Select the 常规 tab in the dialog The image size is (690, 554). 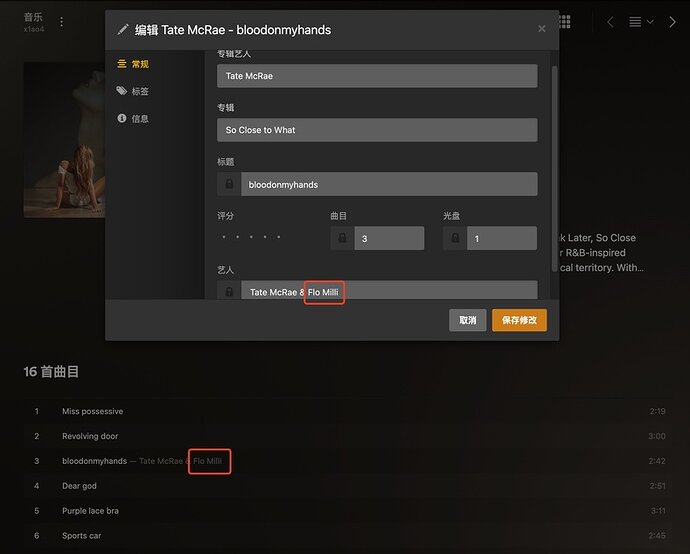133,64
